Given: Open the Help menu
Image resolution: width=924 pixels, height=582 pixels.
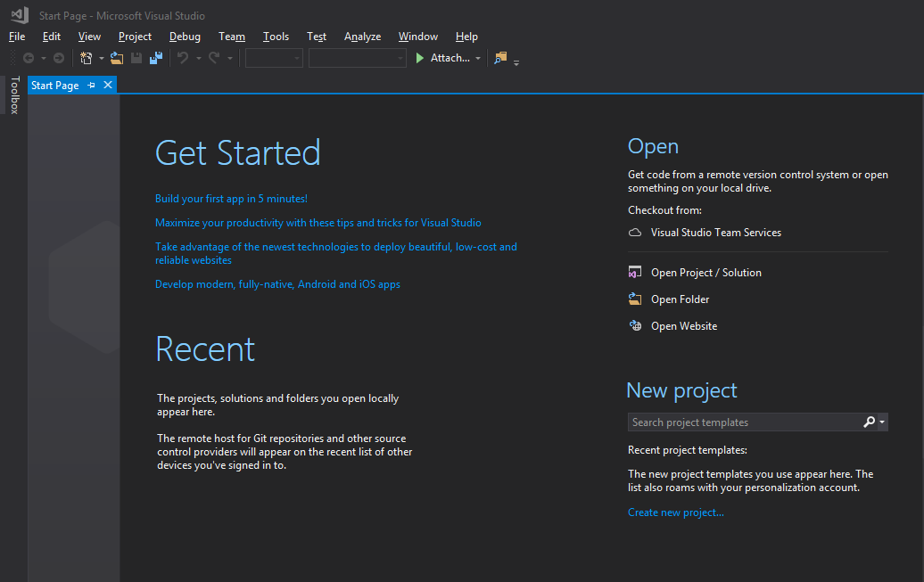Looking at the screenshot, I should pos(466,37).
